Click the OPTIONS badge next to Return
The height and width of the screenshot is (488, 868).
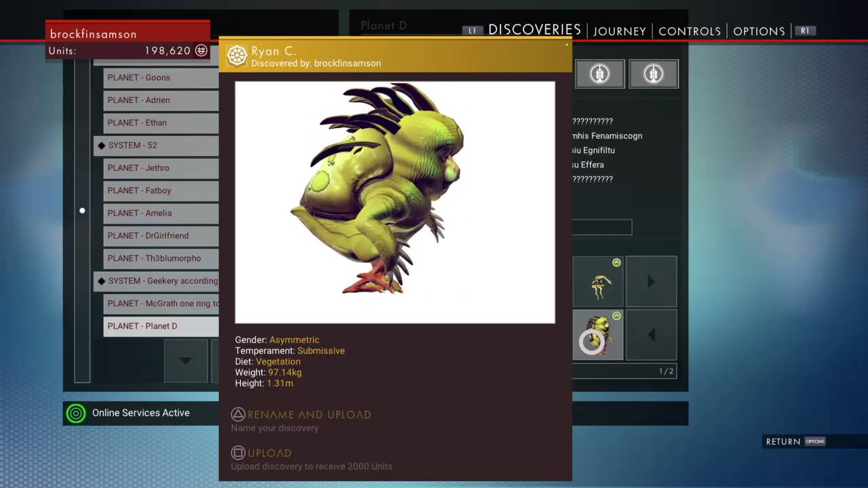coord(815,441)
